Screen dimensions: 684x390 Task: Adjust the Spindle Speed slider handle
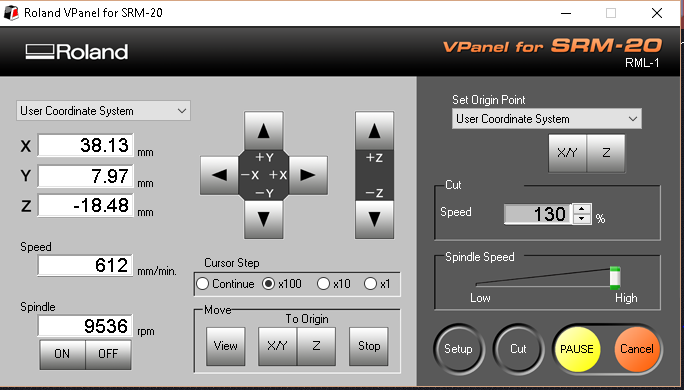pyautogui.click(x=615, y=278)
